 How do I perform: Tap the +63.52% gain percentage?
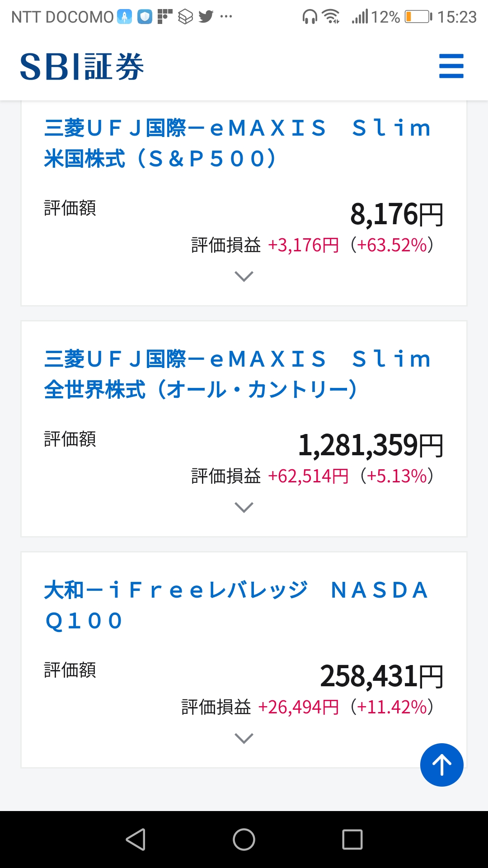392,245
